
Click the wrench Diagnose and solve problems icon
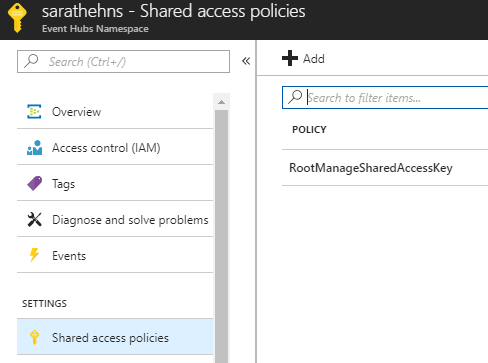[34, 220]
